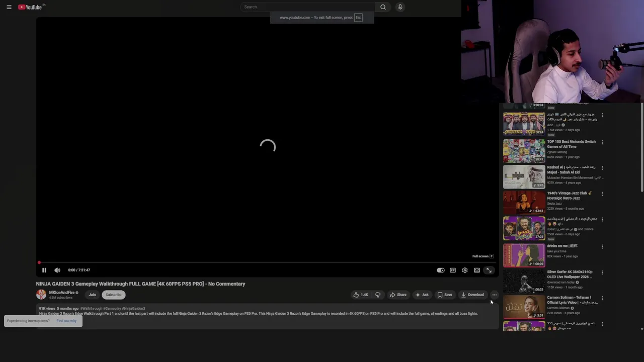644x362 pixels.
Task: Pause the video with the pause button
Action: [x=44, y=270]
